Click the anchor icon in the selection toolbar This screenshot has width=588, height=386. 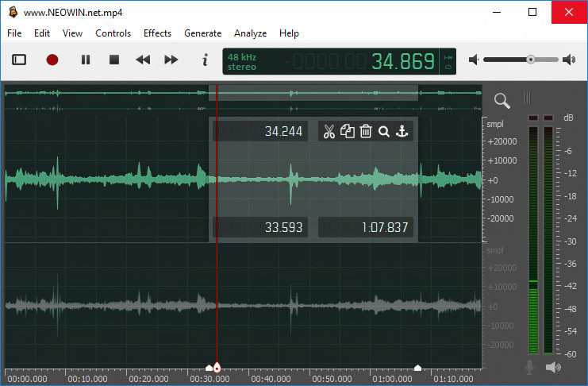[x=402, y=131]
